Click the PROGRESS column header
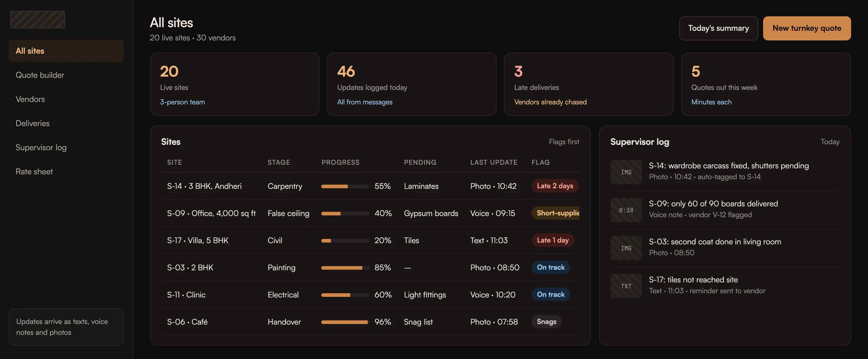 (340, 162)
